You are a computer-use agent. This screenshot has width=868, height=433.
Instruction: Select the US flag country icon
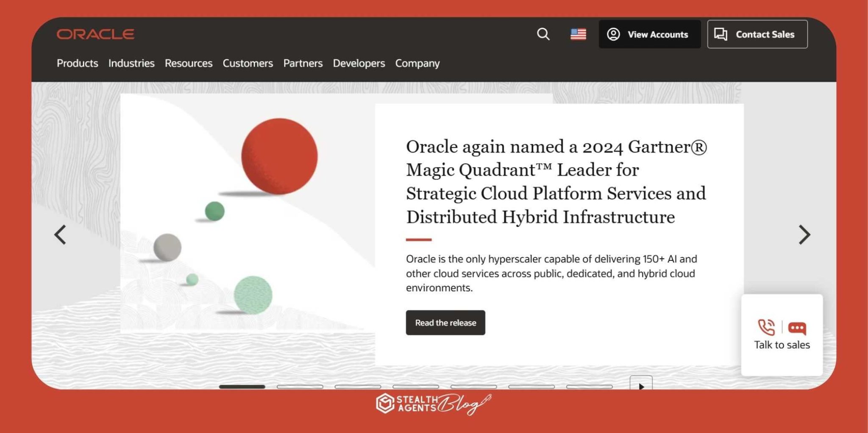pyautogui.click(x=578, y=34)
